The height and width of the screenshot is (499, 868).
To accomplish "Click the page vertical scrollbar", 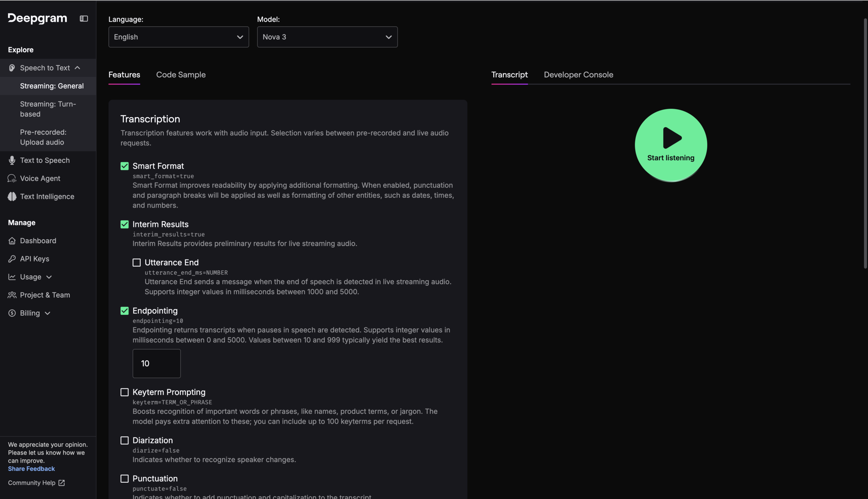I will [865, 143].
